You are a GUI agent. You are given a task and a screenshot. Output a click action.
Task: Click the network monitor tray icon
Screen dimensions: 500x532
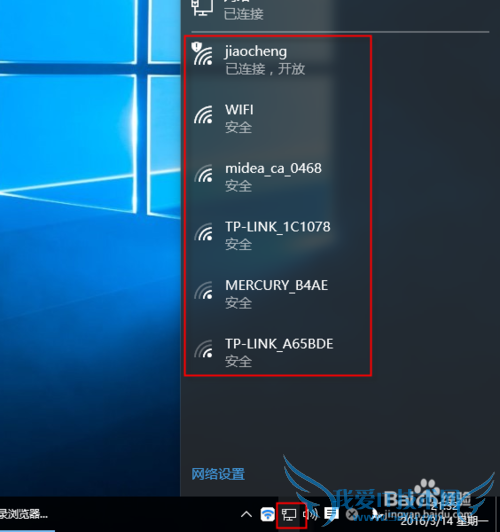(289, 515)
